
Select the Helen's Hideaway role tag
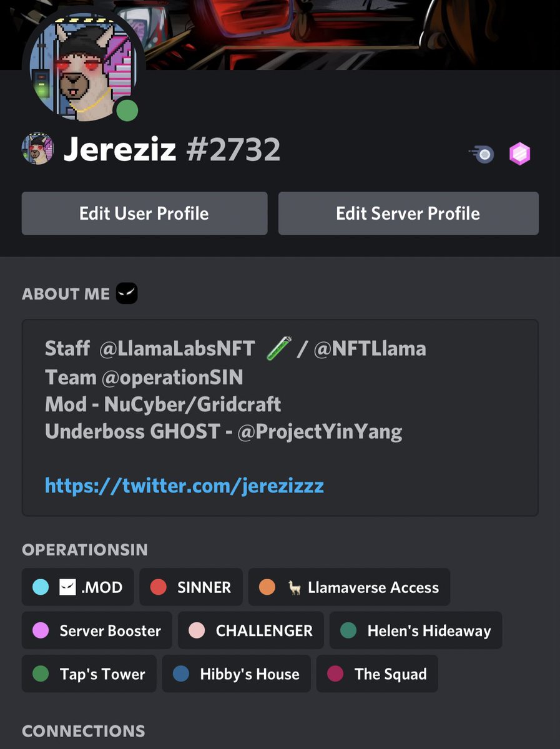[416, 630]
